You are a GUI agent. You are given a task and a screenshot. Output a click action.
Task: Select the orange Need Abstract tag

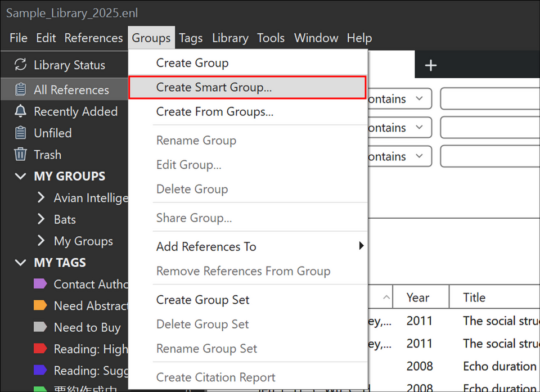(40, 305)
